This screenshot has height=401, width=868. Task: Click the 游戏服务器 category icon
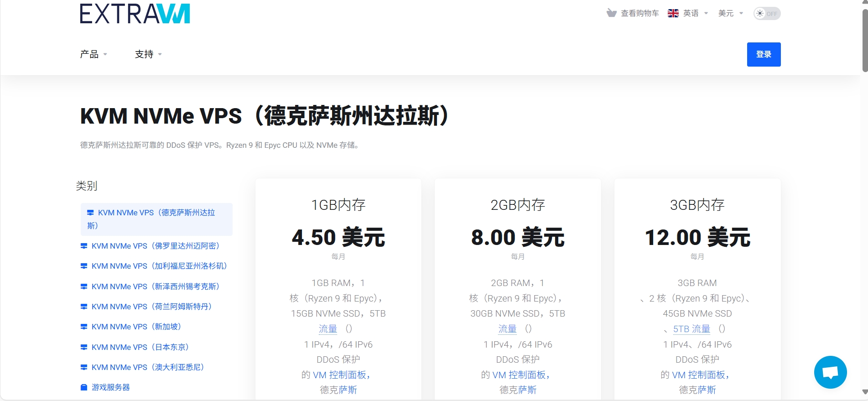[84, 387]
